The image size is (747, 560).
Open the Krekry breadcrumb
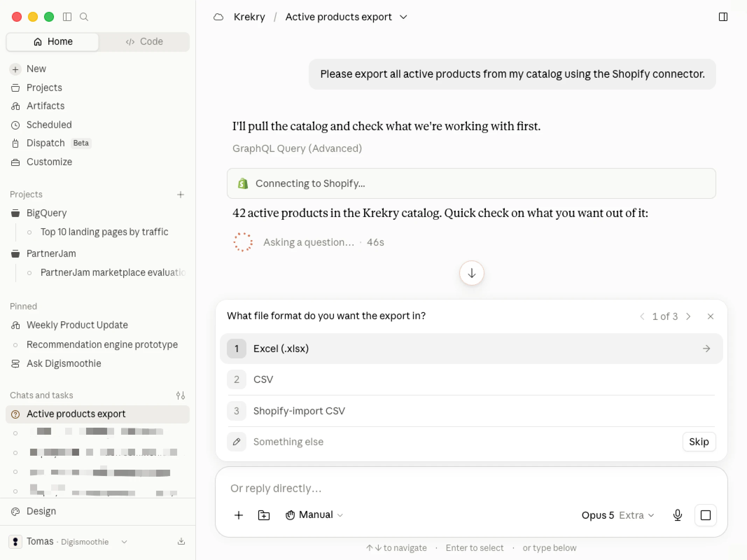click(249, 17)
